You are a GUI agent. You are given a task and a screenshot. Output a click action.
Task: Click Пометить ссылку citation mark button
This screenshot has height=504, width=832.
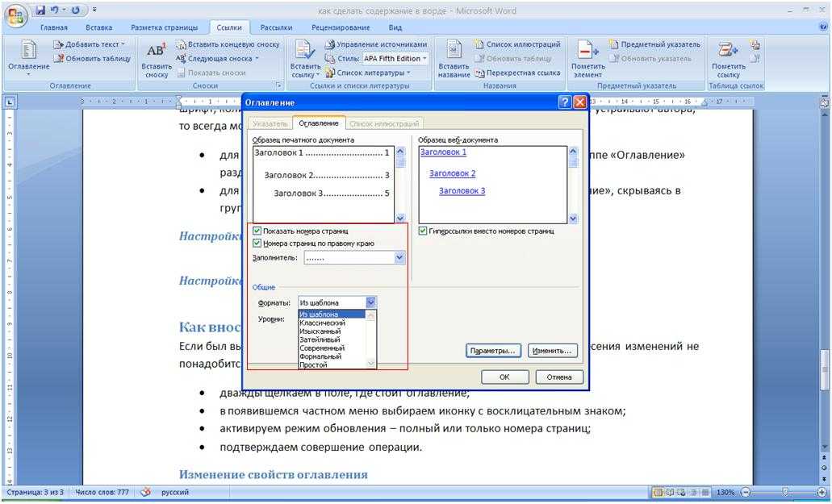point(729,60)
